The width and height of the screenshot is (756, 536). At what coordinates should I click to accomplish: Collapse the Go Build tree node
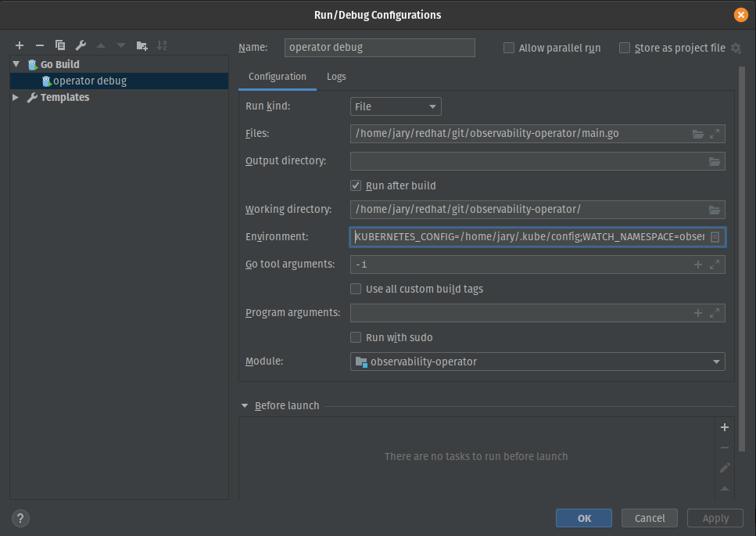[x=16, y=63]
